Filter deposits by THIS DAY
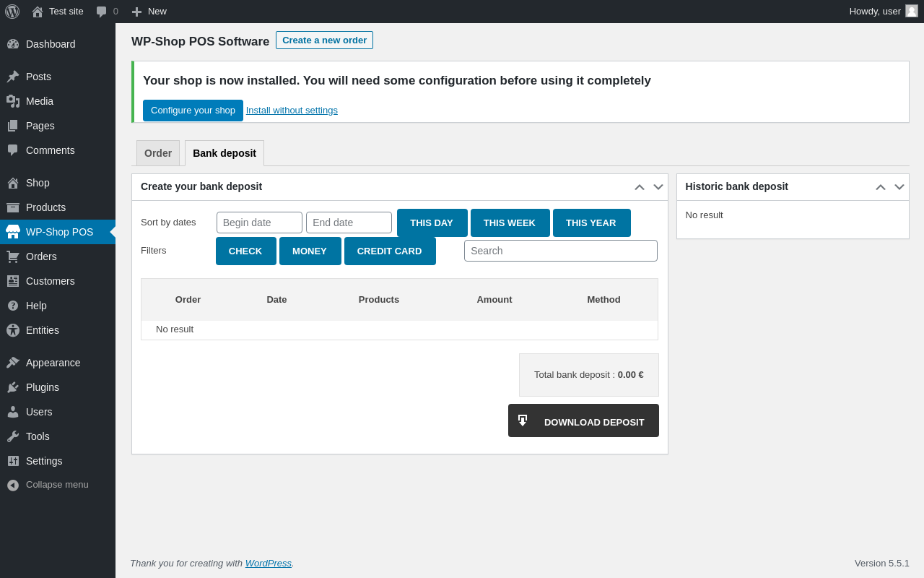Screen dimensions: 924x578 (432, 223)
